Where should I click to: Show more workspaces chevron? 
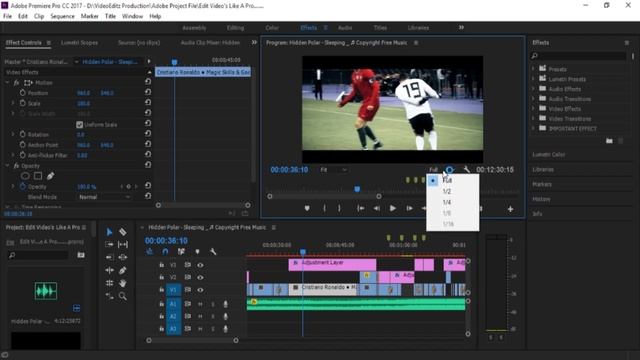point(461,27)
